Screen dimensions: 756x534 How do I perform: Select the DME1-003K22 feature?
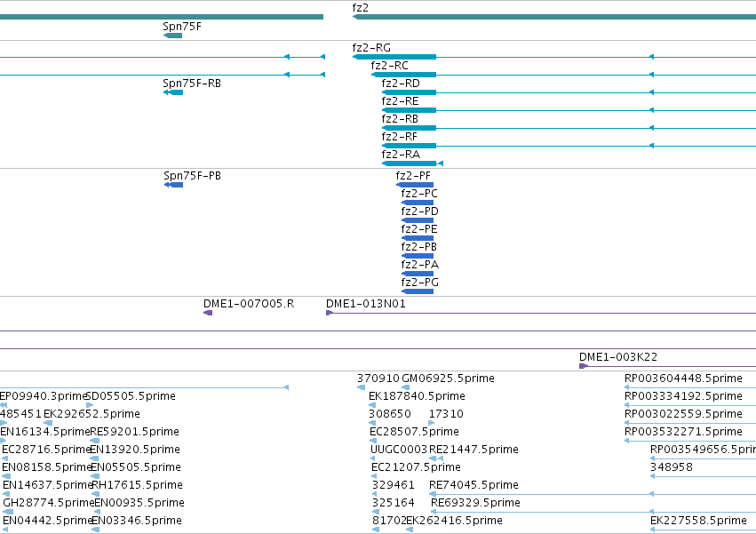coord(667,366)
